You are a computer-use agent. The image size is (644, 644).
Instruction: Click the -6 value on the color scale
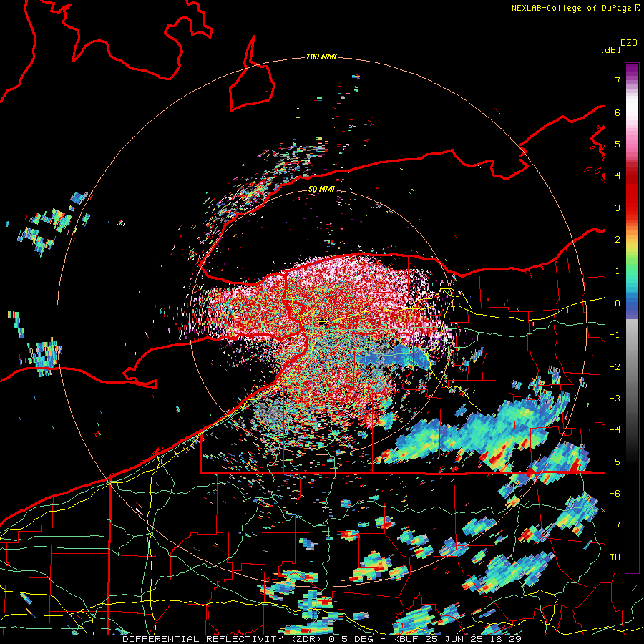tap(615, 494)
